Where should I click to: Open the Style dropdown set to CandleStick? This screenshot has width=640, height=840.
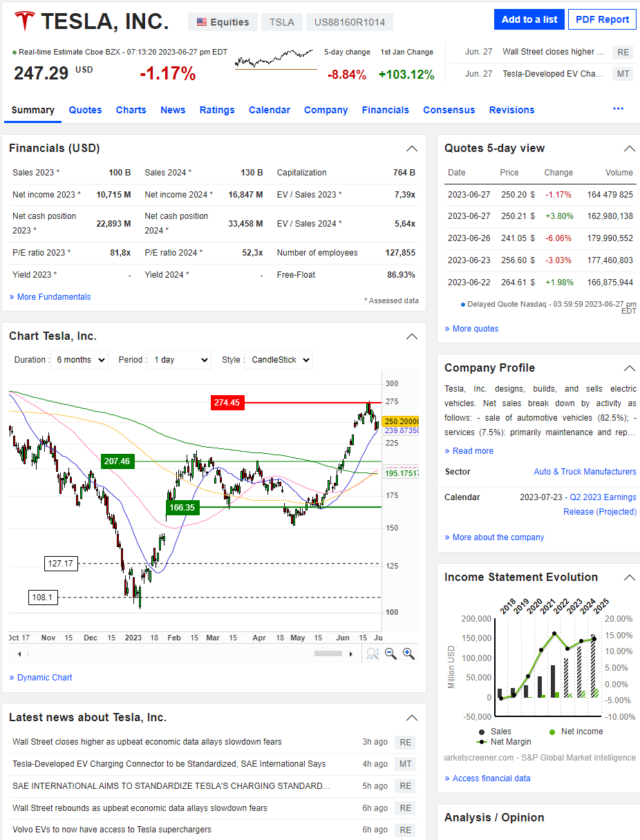point(279,360)
